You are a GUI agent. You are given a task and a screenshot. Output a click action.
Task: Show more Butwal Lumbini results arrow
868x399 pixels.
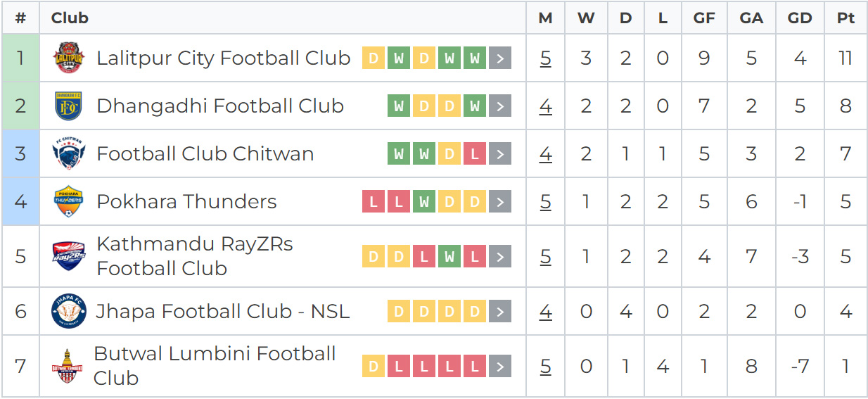(500, 366)
